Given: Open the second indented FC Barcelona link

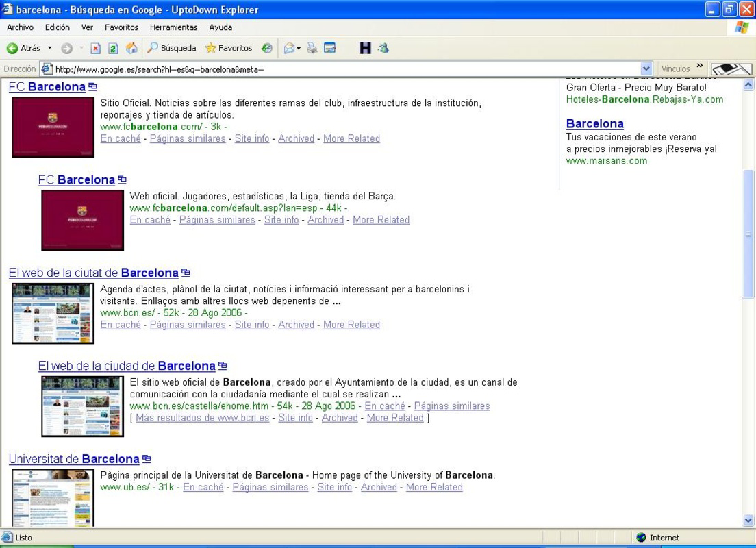Looking at the screenshot, I should (77, 180).
